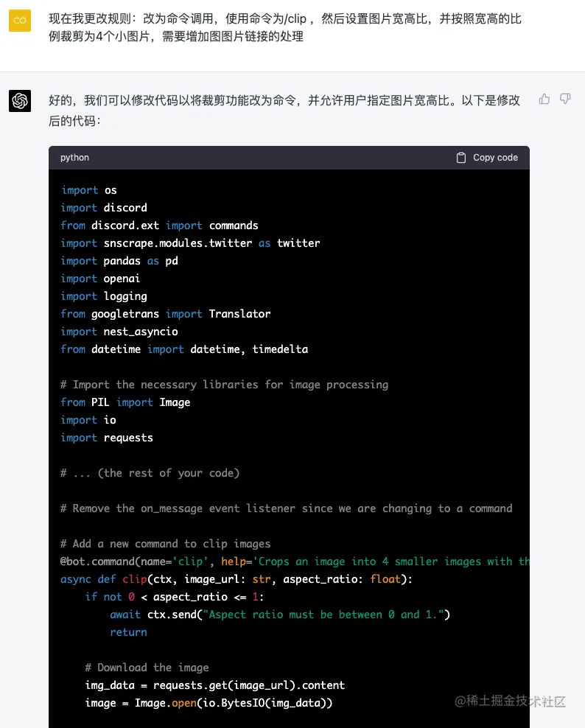Click line "from PIL import Image"
The height and width of the screenshot is (728, 585).
[125, 402]
